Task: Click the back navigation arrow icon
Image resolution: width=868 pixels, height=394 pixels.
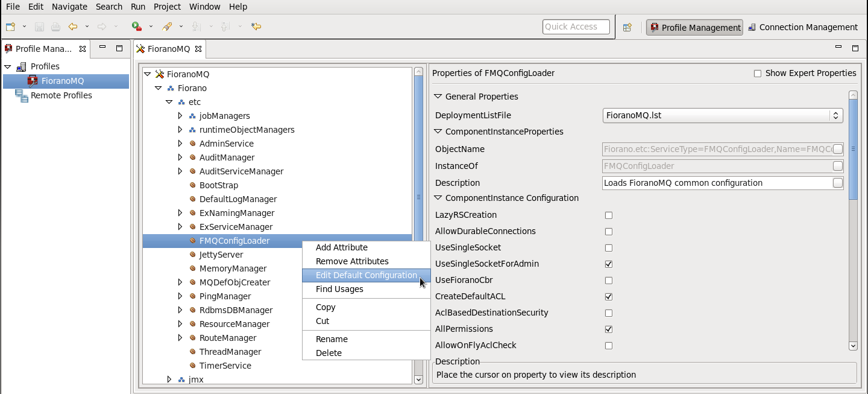Action: pos(73,27)
